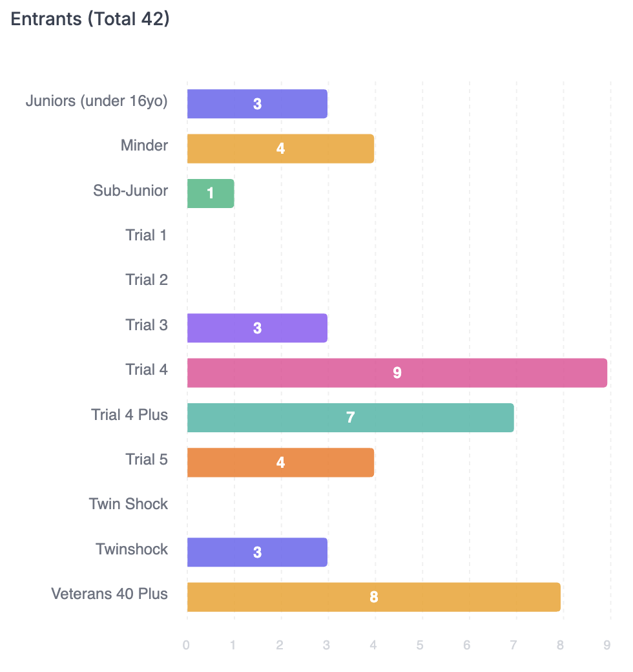Click the Juniors (under 16yo) bar
Screen dimensions: 633x672
coord(257,104)
